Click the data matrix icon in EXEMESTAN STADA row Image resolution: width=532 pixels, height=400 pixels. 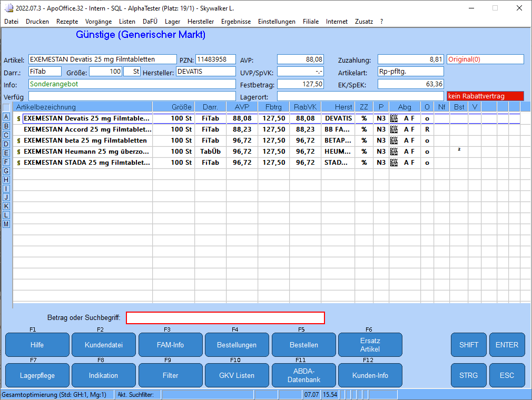point(394,163)
